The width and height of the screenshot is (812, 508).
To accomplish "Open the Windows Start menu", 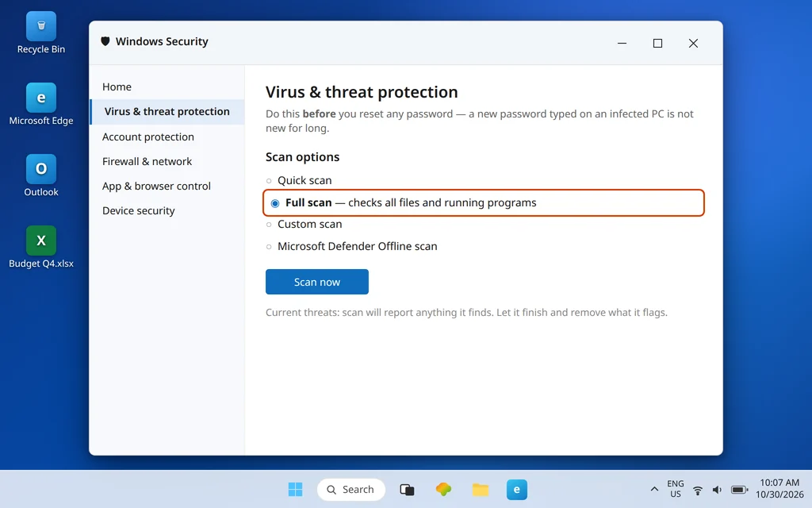I will coord(295,489).
